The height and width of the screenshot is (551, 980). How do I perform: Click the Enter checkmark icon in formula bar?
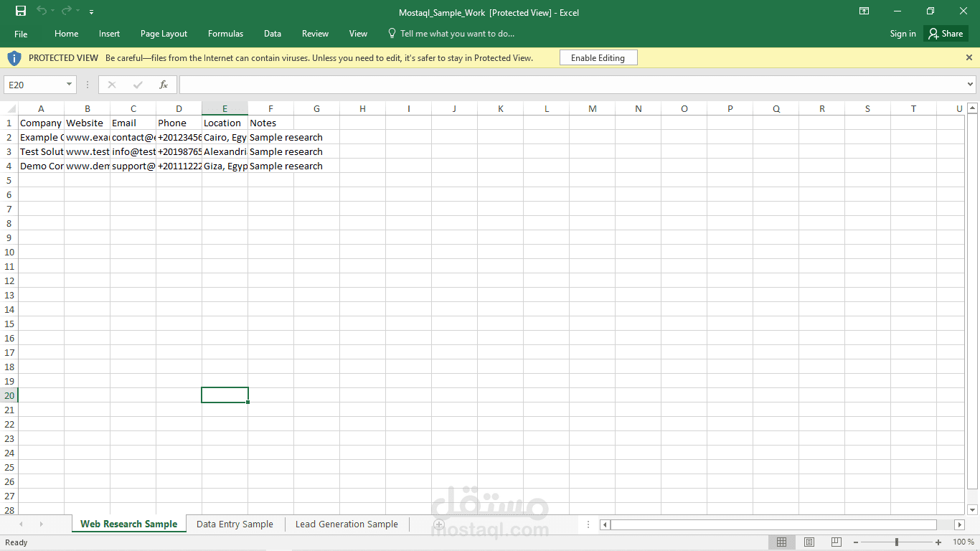[x=138, y=85]
